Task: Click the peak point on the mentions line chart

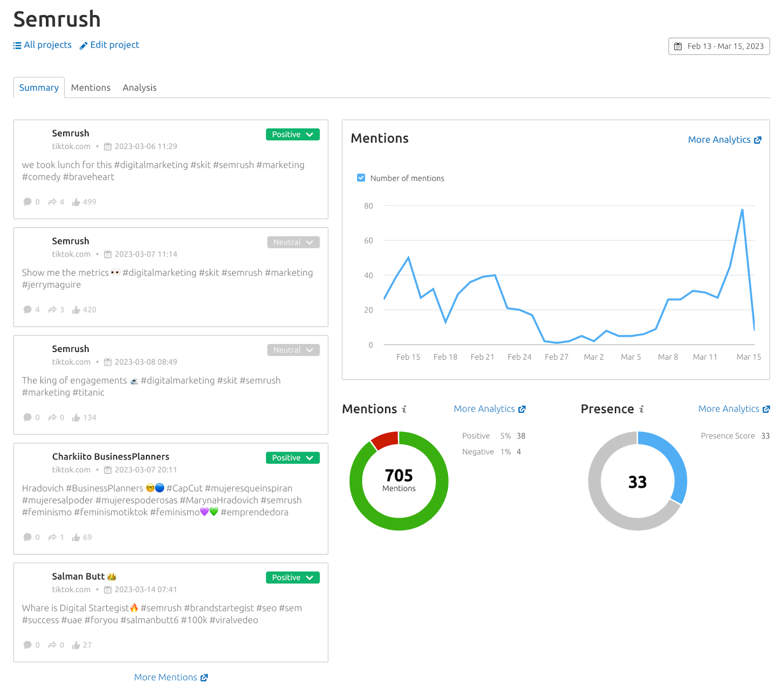Action: click(742, 210)
